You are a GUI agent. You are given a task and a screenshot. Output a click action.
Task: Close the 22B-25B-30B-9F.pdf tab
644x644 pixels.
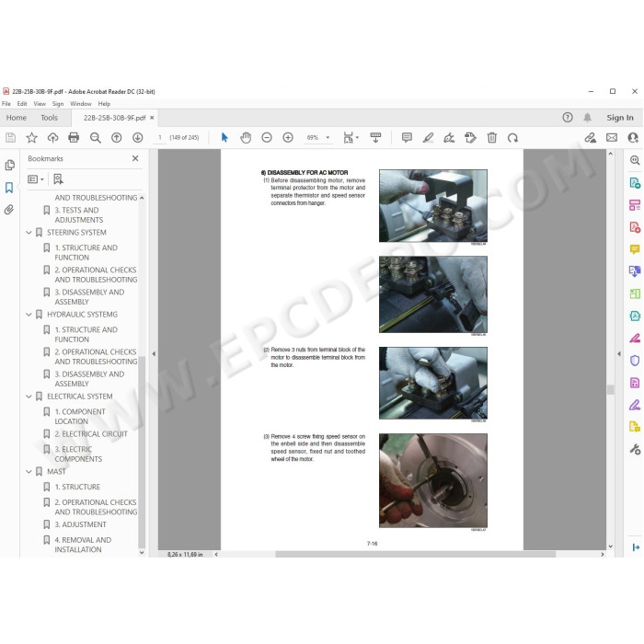(152, 118)
